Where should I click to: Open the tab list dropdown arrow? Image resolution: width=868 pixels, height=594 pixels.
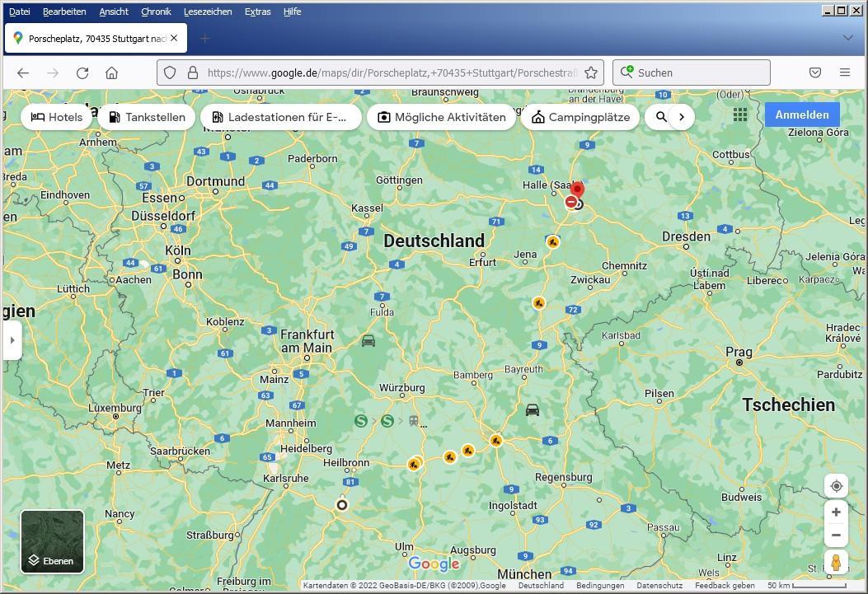click(x=847, y=38)
